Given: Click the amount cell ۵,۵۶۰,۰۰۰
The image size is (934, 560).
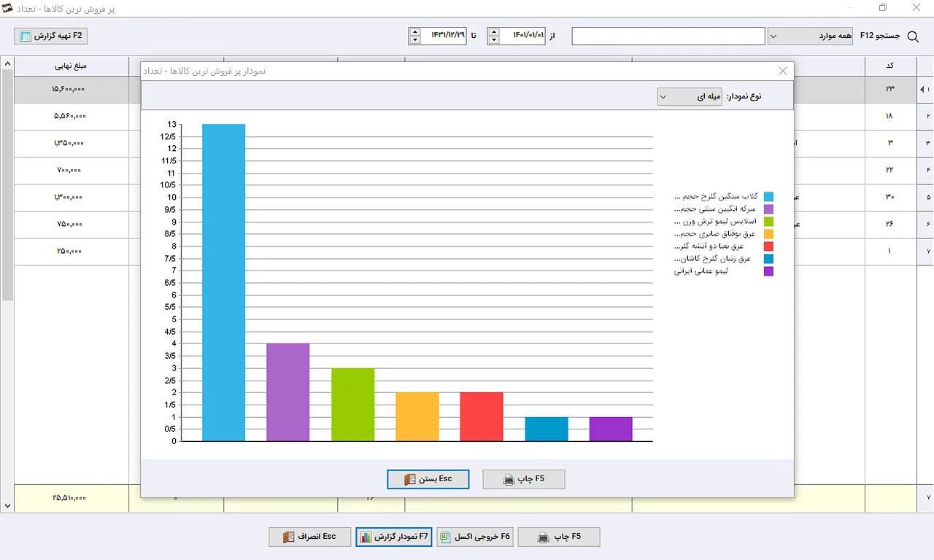Looking at the screenshot, I should (x=71, y=116).
